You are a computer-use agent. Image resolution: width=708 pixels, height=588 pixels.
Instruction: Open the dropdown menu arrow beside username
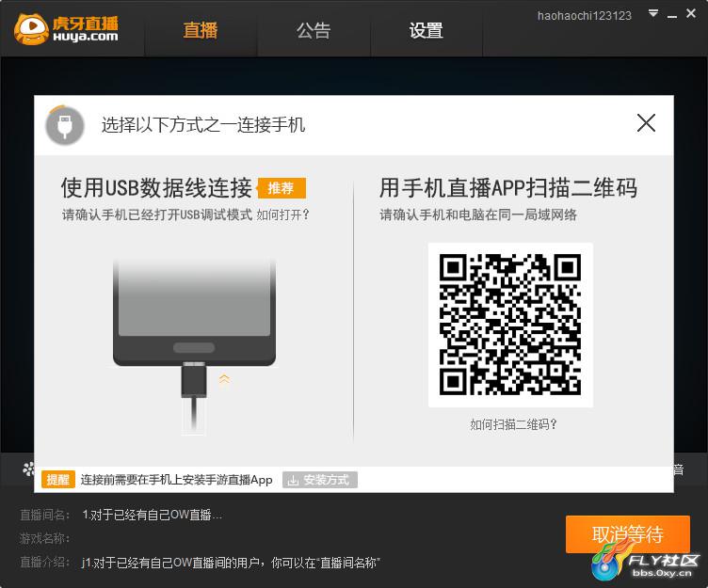pos(652,13)
